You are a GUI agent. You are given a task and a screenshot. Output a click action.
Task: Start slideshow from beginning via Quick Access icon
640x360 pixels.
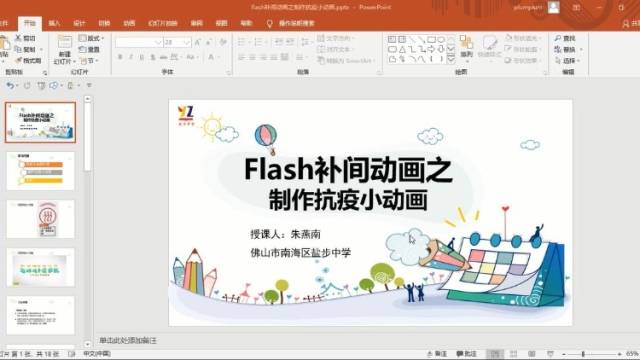pos(41,85)
